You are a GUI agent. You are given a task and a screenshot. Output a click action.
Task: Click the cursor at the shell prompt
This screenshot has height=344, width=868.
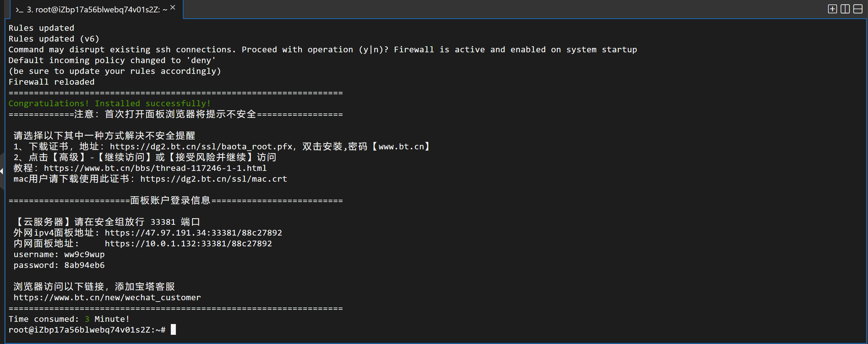(173, 329)
